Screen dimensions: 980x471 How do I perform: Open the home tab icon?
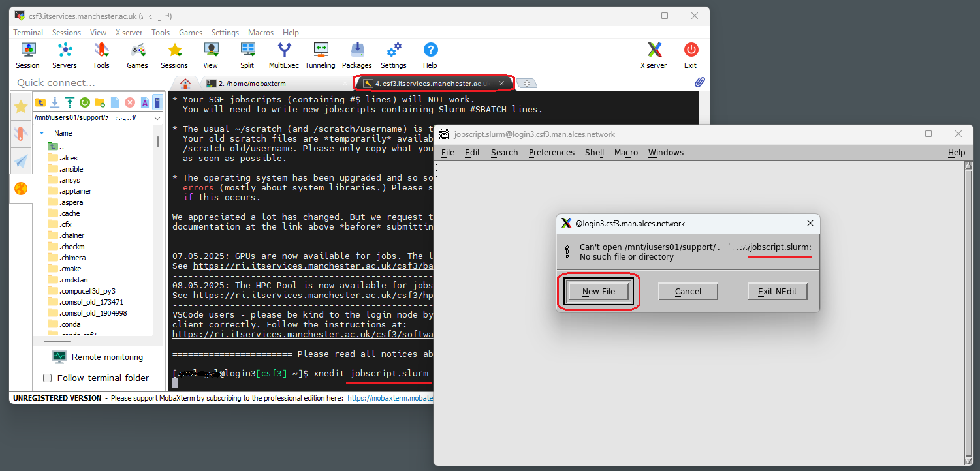185,84
